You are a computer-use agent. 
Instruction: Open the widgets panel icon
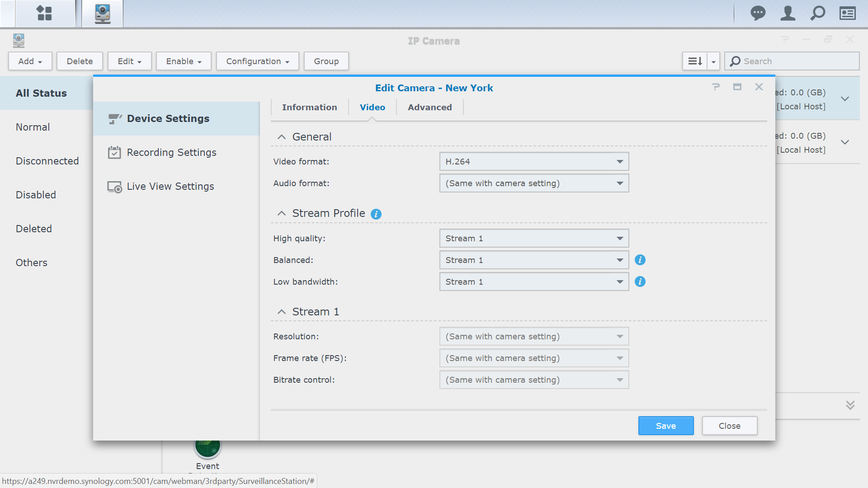click(x=847, y=13)
